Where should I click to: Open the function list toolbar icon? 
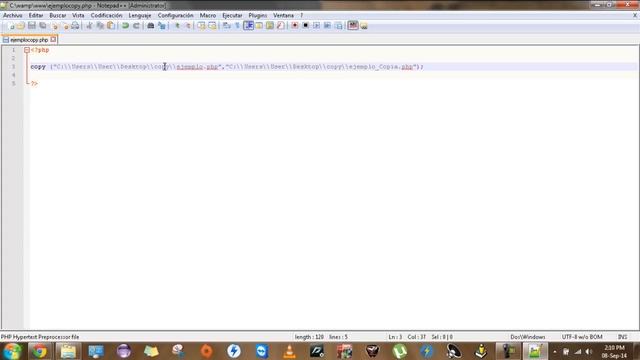pos(280,26)
